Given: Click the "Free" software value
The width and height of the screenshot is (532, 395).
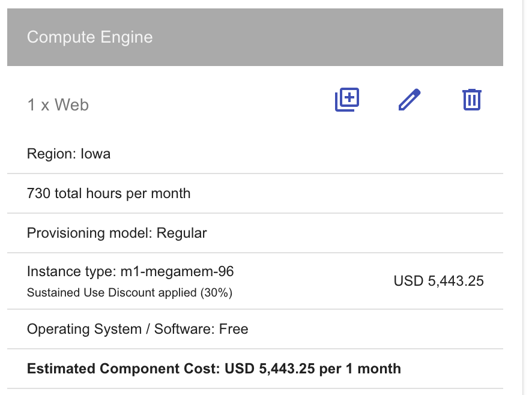Looking at the screenshot, I should 234,329.
